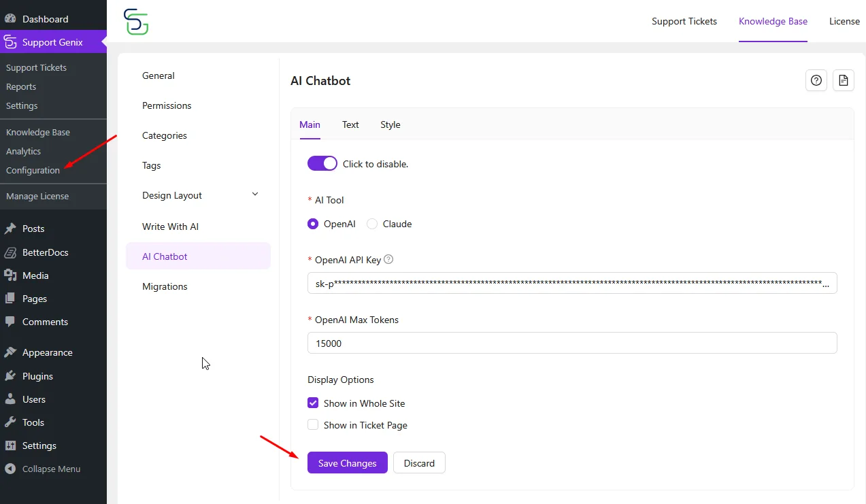Viewport: 866px width, 504px height.
Task: Open Configuration in the sidebar
Action: 33,170
